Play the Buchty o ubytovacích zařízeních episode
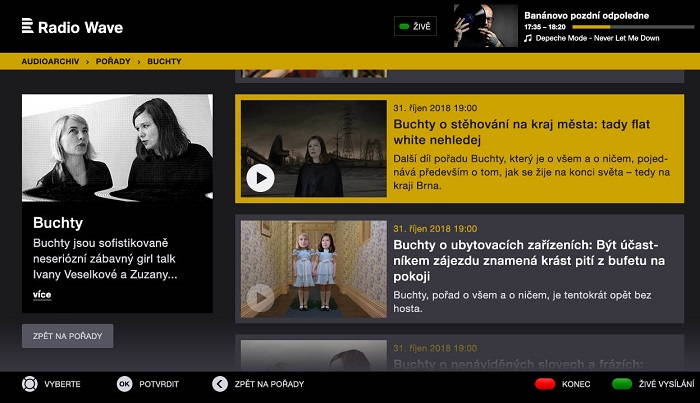 tap(260, 297)
